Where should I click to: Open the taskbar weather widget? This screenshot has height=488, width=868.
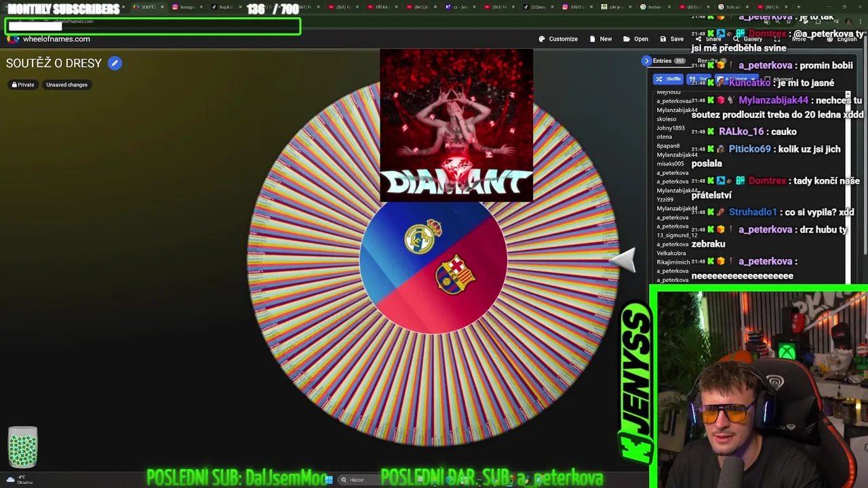coord(19,480)
